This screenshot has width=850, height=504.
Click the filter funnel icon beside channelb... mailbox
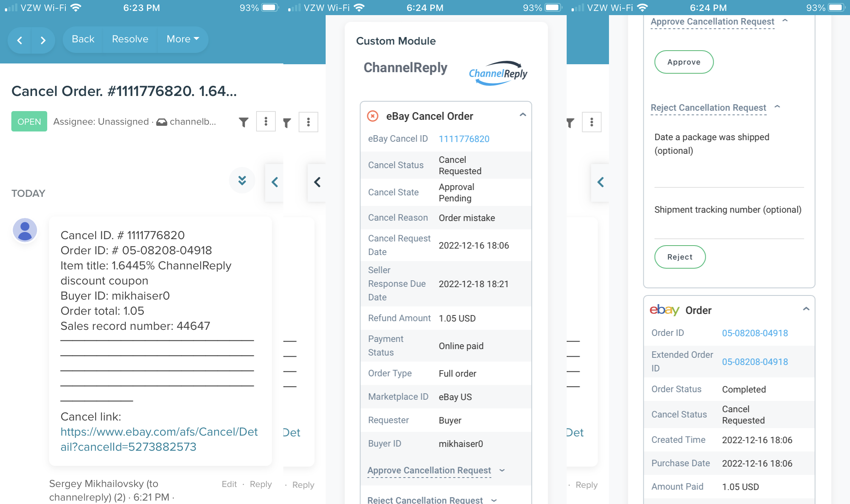point(244,122)
